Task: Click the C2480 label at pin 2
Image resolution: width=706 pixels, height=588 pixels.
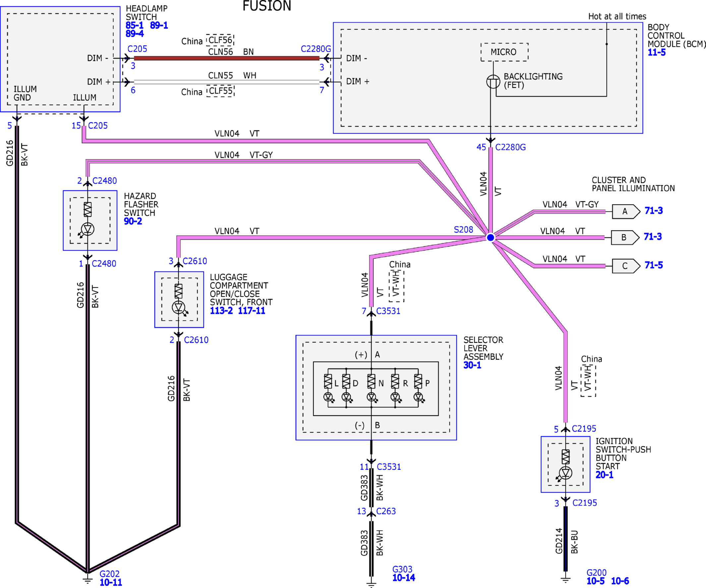Action: tap(104, 181)
